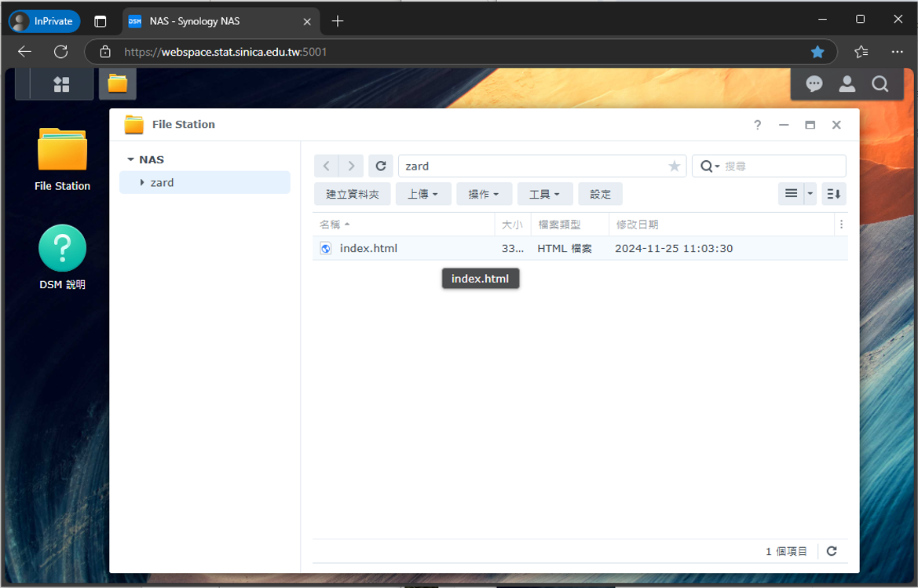
Task: Open the 操作 action dropdown menu
Action: point(484,194)
